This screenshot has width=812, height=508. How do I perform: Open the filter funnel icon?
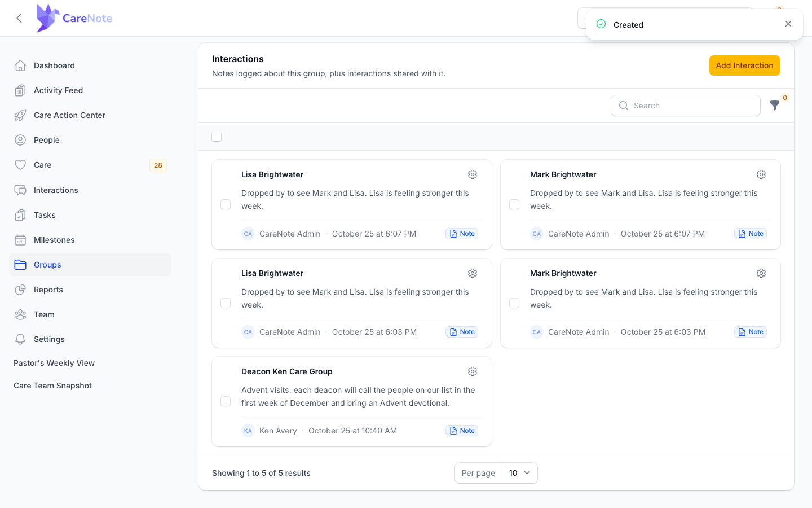click(775, 106)
